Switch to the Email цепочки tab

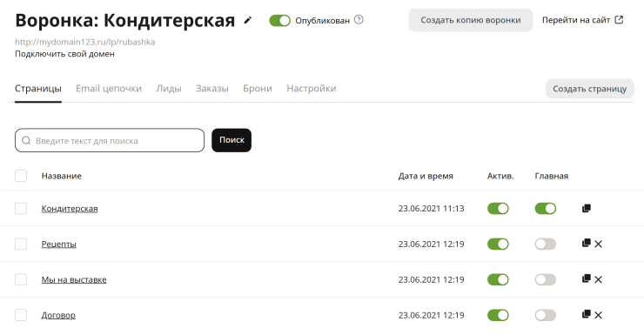pos(109,89)
